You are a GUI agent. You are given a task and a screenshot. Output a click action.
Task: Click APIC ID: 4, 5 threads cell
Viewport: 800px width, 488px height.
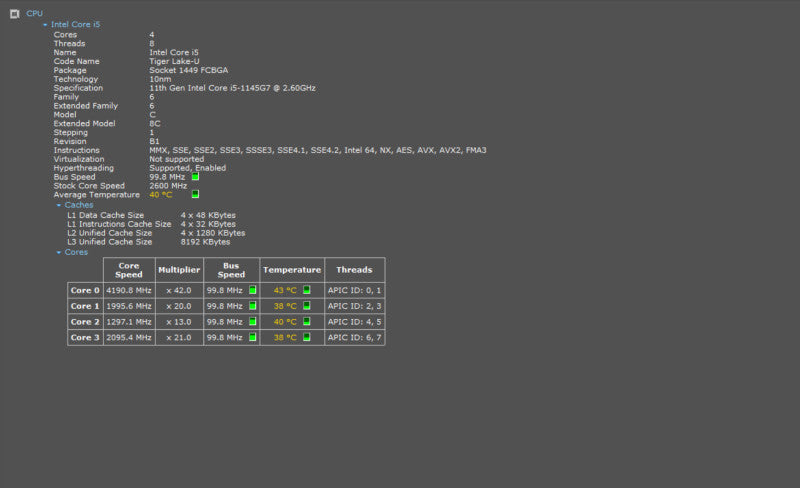point(355,322)
